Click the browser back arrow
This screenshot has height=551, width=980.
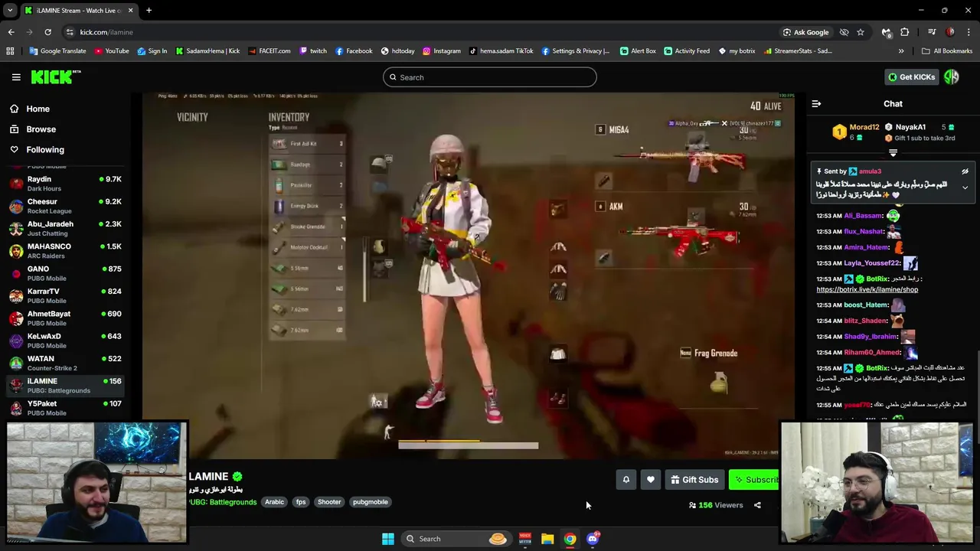pos(11,32)
